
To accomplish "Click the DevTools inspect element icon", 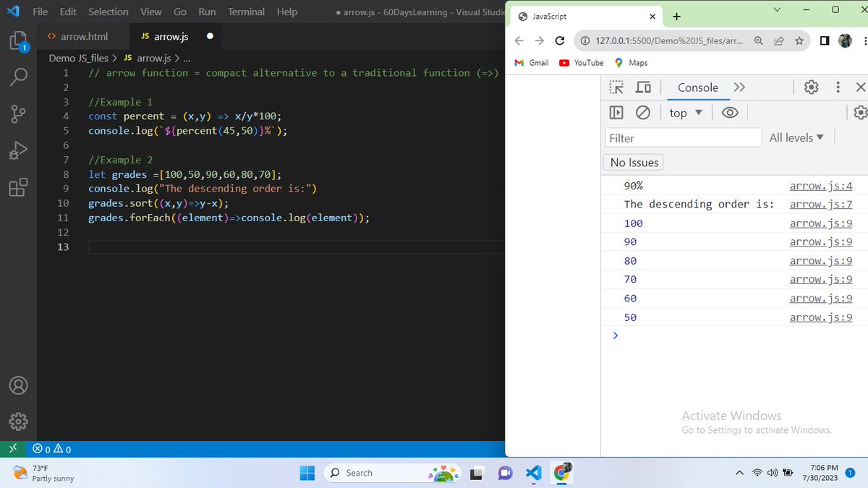I will [x=616, y=87].
